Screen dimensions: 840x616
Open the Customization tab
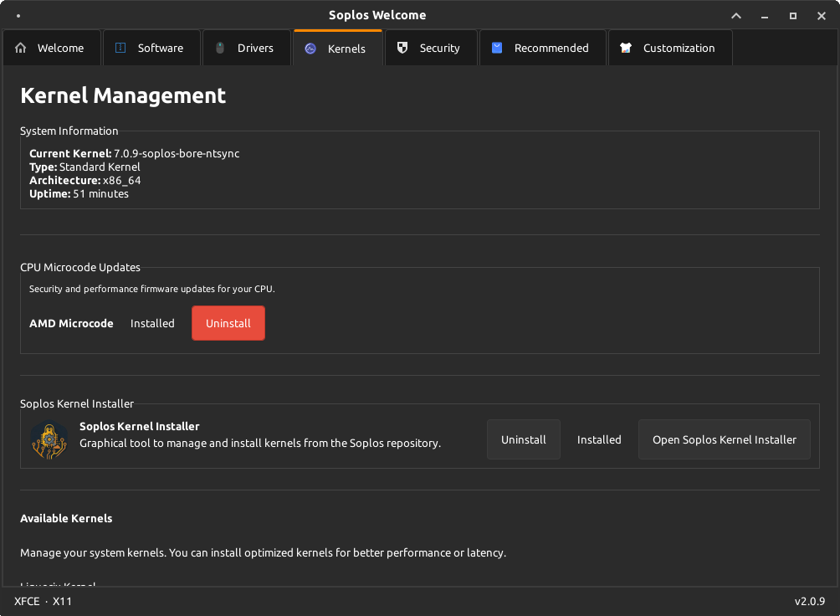[670, 48]
